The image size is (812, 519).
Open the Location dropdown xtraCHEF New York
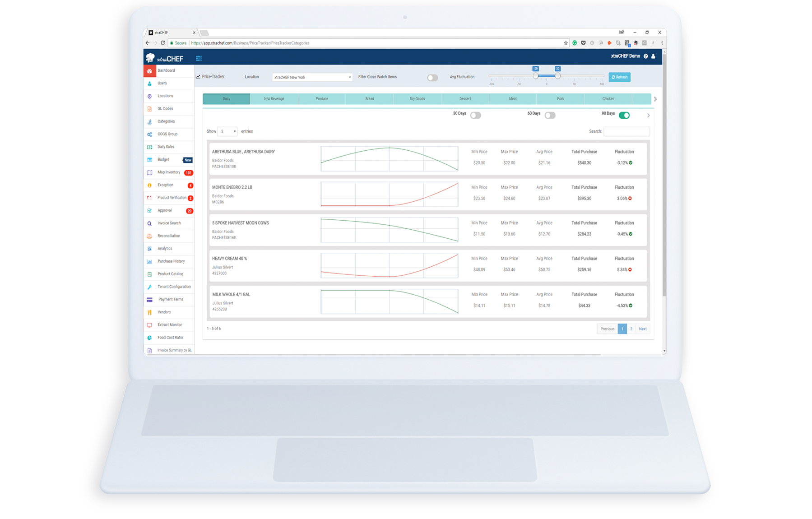312,77
